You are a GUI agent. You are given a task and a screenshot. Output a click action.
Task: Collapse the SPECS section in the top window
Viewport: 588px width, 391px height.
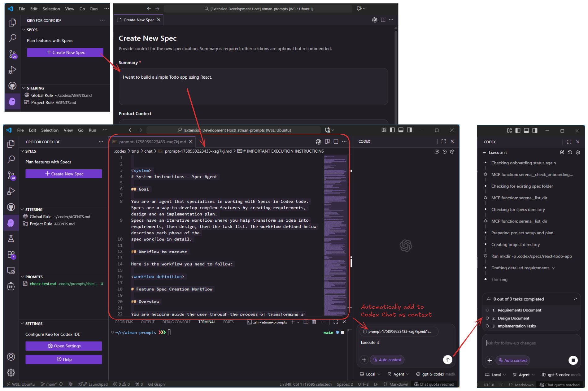coord(24,30)
